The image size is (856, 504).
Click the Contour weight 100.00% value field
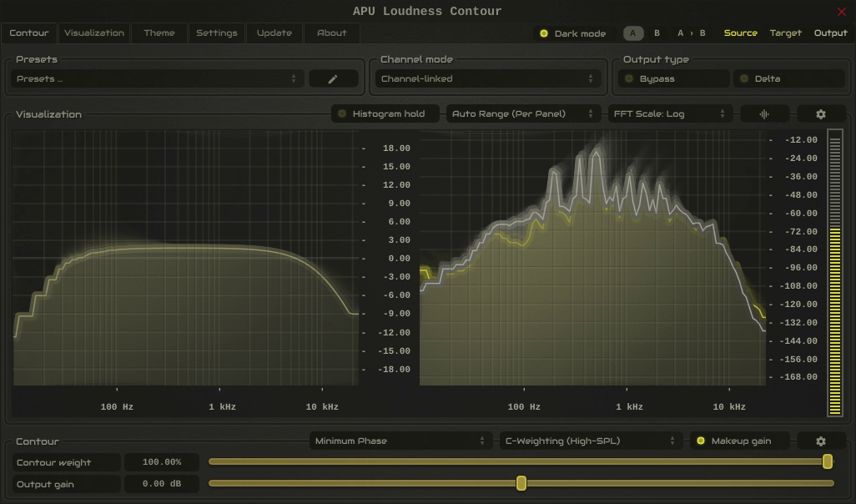(x=162, y=462)
